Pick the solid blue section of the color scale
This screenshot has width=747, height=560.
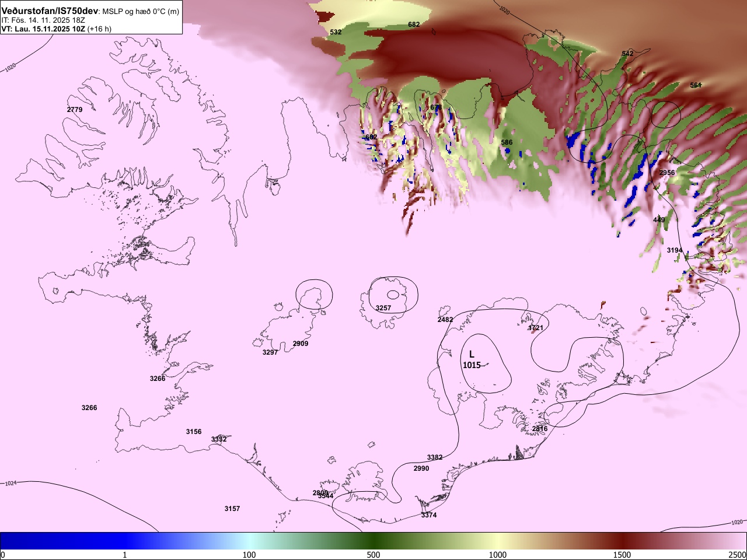click(64, 541)
